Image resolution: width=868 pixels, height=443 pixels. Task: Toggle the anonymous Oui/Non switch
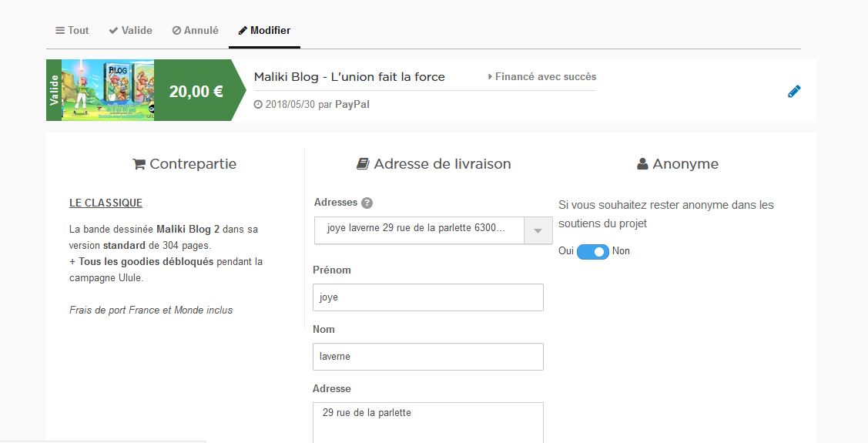(592, 252)
